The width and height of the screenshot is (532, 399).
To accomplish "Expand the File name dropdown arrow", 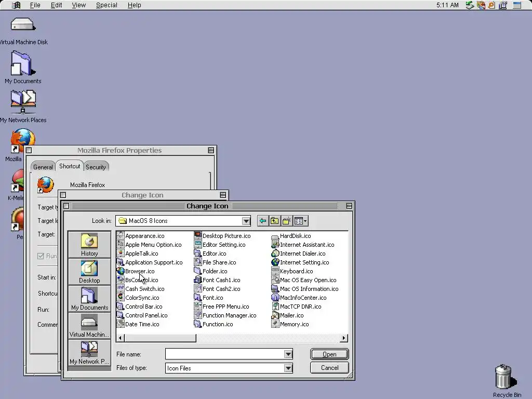I will click(288, 354).
